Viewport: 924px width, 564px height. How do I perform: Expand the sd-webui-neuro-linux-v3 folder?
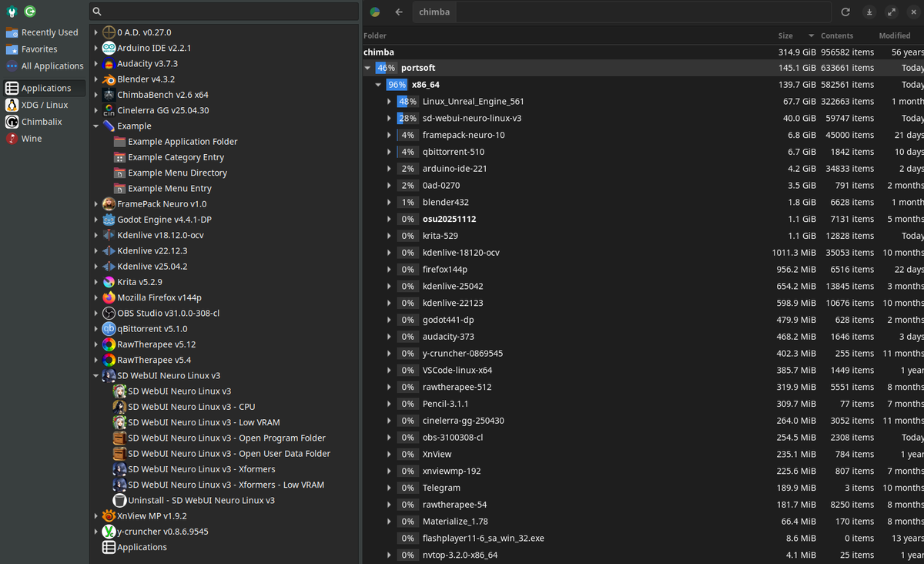pos(389,119)
